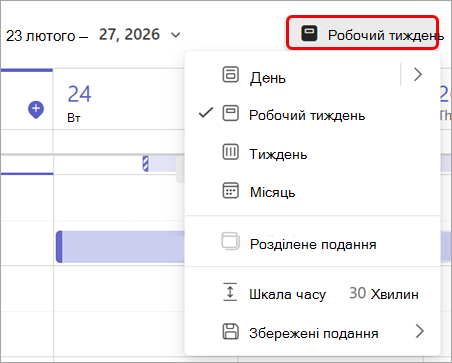Expand the Збережені подання chevron arrow
Screen dimensions: 452x363
419,331
